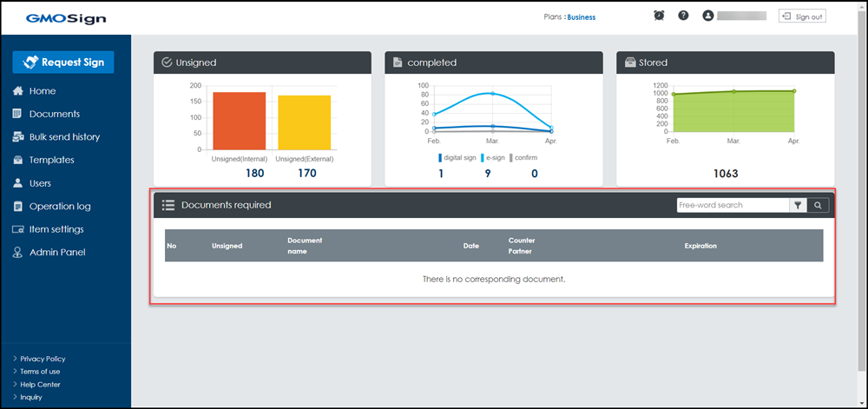Click the Unsigned column header
This screenshot has height=409, width=868.
click(227, 246)
